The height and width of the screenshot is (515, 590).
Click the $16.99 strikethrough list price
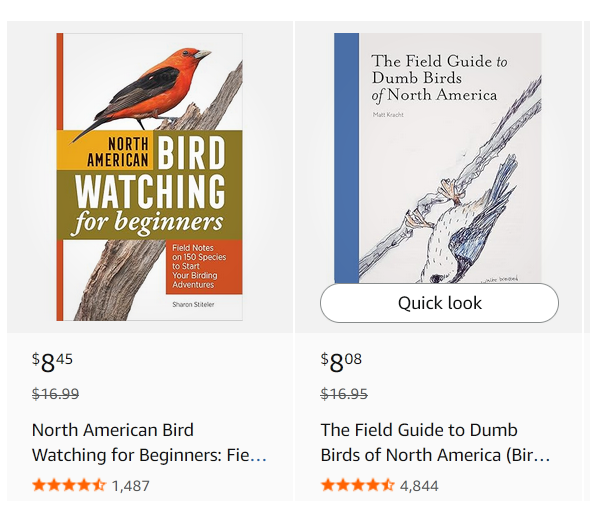coord(56,394)
